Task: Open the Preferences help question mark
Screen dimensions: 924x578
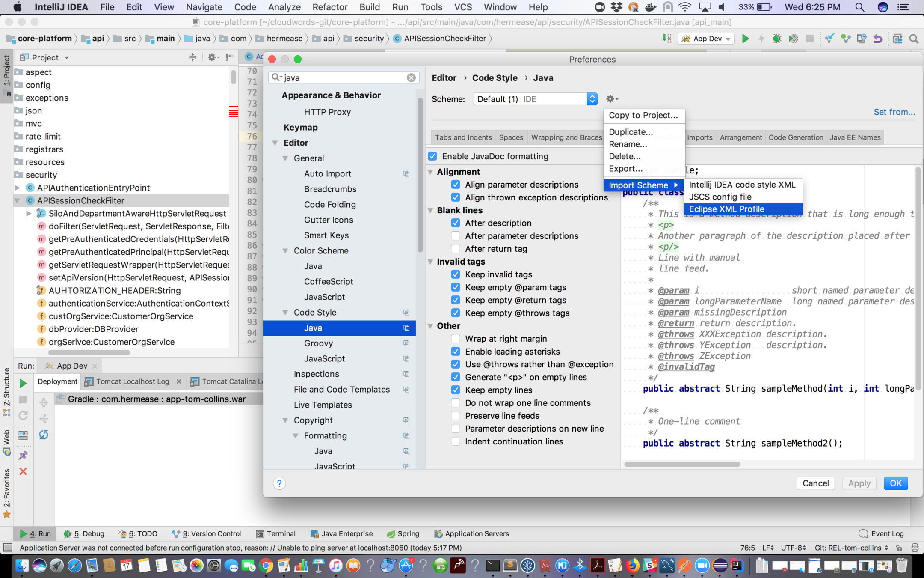Action: (x=279, y=483)
